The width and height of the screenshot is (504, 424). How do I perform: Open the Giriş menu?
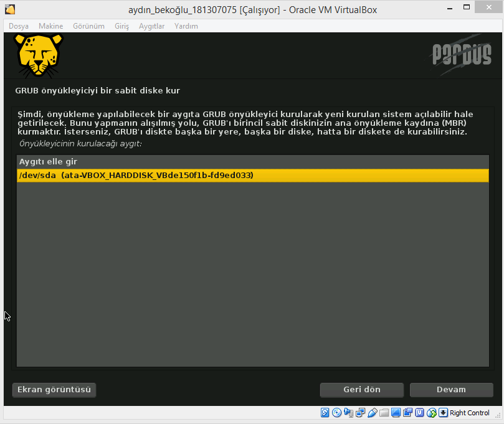coord(122,26)
